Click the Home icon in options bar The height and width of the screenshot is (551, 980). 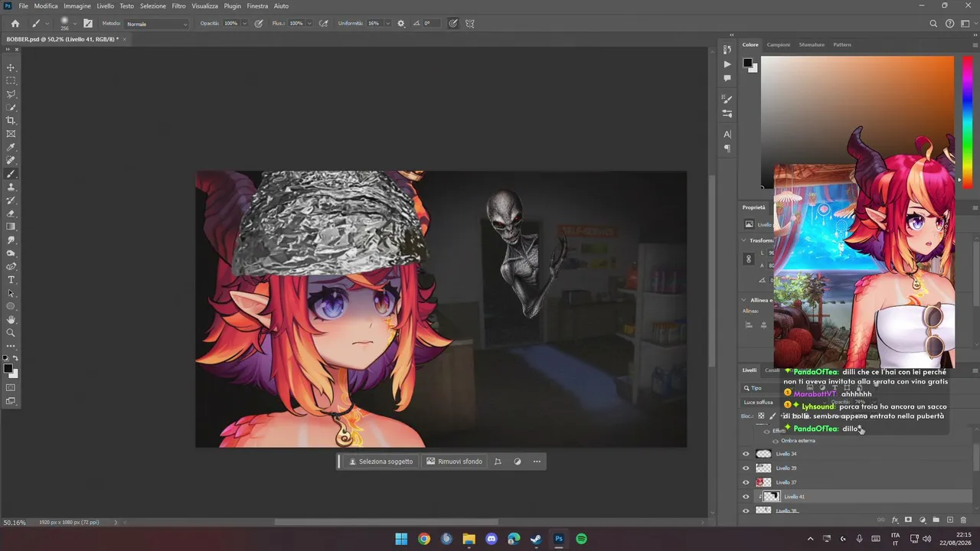coord(15,24)
